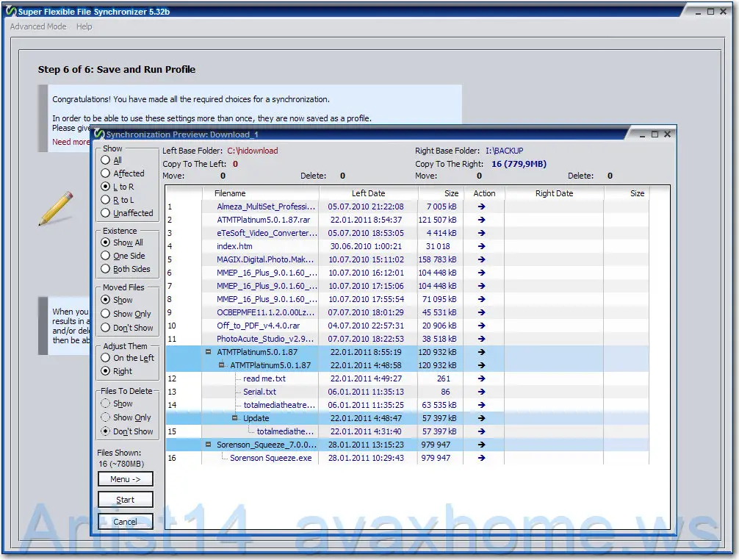Click the pencil icon in the wizard window
The width and height of the screenshot is (739, 560).
(56, 208)
